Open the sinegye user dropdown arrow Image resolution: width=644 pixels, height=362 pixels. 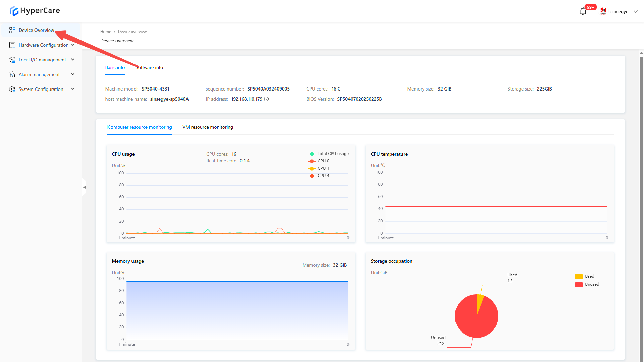point(635,12)
